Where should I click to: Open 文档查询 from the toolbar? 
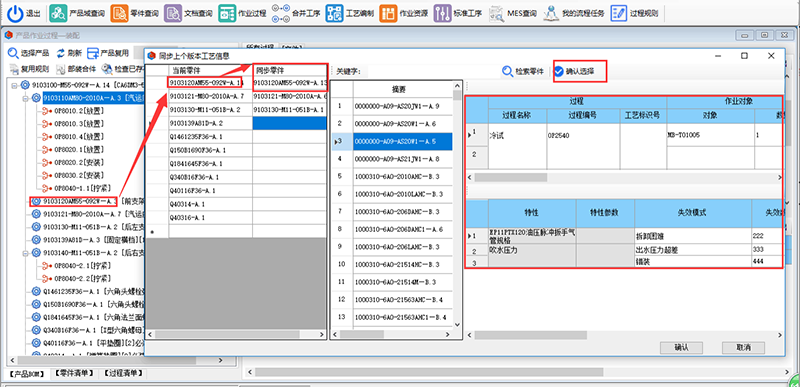coord(188,13)
